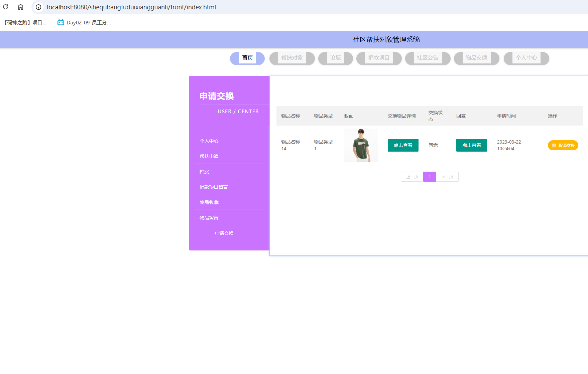Image resolution: width=588 pixels, height=374 pixels.
Task: Select 申请交换 at the sidebar bottom
Action: click(x=224, y=233)
